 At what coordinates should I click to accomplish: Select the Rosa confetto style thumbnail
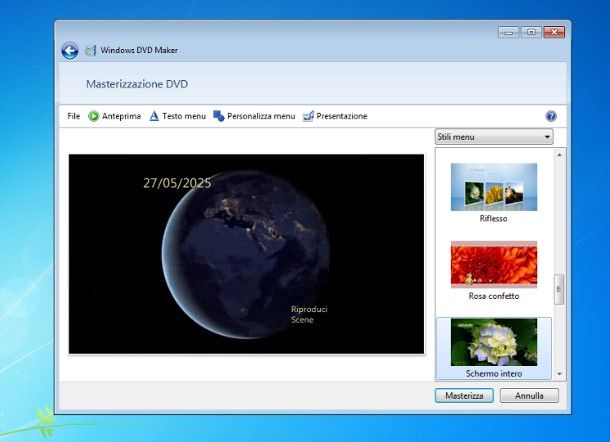pos(494,265)
